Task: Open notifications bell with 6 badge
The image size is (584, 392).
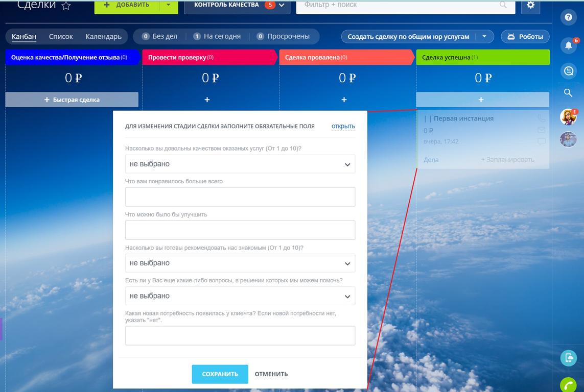Action: tap(568, 45)
